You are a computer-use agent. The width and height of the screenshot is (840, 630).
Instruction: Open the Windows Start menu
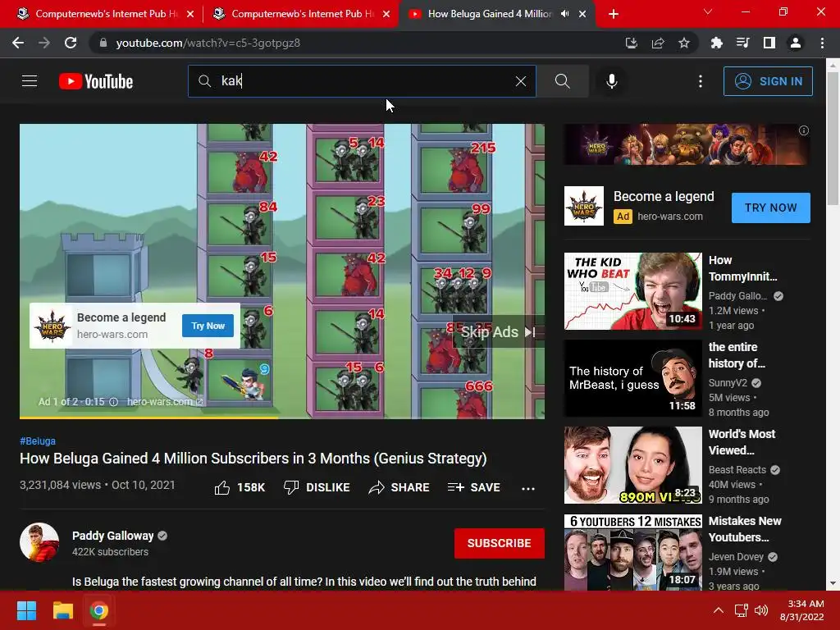[x=26, y=610]
